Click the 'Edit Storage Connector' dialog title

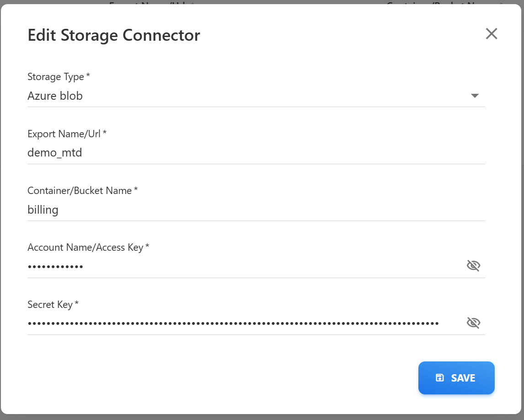[x=114, y=35]
